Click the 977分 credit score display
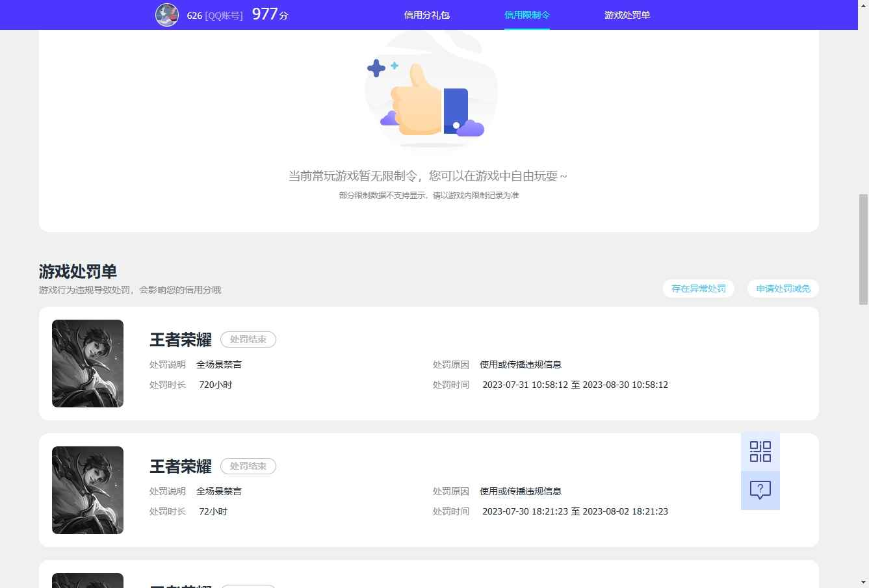 click(269, 14)
